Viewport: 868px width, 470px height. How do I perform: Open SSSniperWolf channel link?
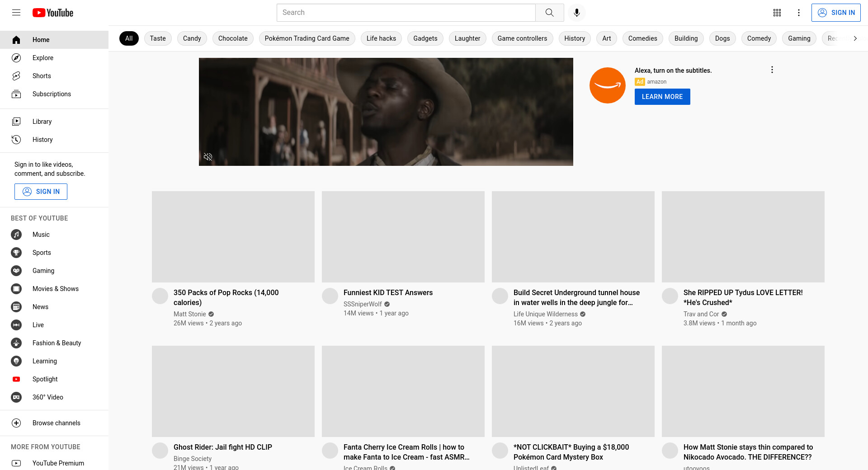click(x=363, y=304)
